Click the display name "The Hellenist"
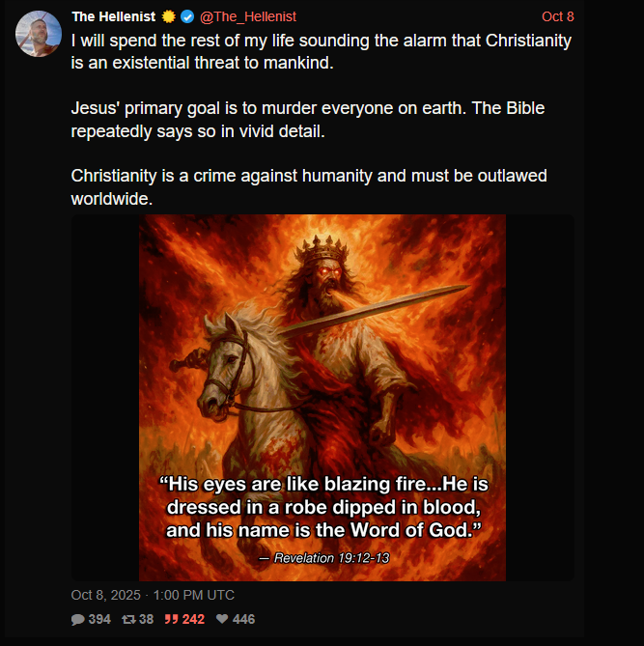644x646 pixels. [x=113, y=16]
